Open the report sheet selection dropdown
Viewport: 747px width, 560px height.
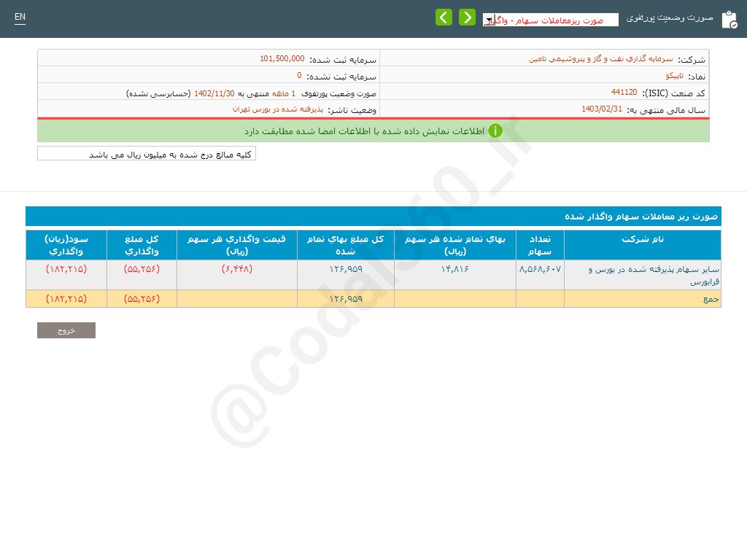(551, 20)
